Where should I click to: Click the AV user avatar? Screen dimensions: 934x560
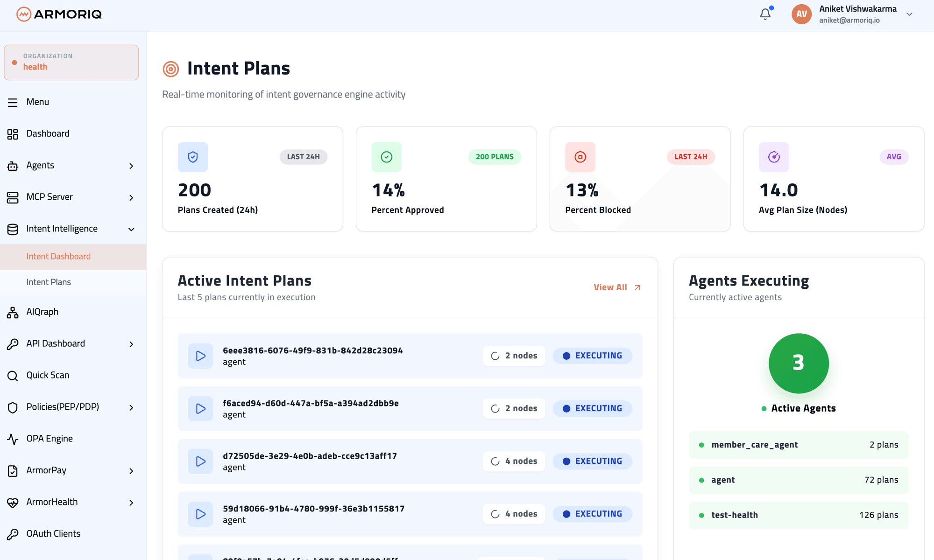801,14
